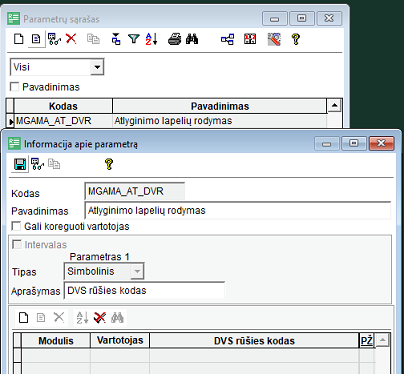Select the Atlyginimo lapelių rodymas list cell

(x=220, y=121)
